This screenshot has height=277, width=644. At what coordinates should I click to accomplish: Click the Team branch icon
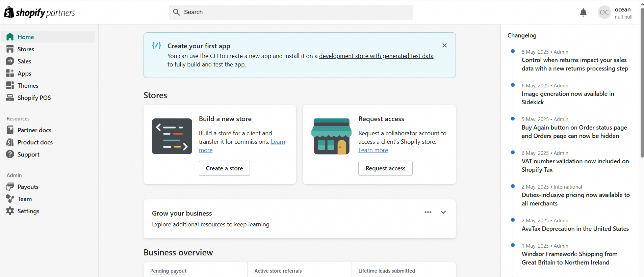tap(10, 199)
